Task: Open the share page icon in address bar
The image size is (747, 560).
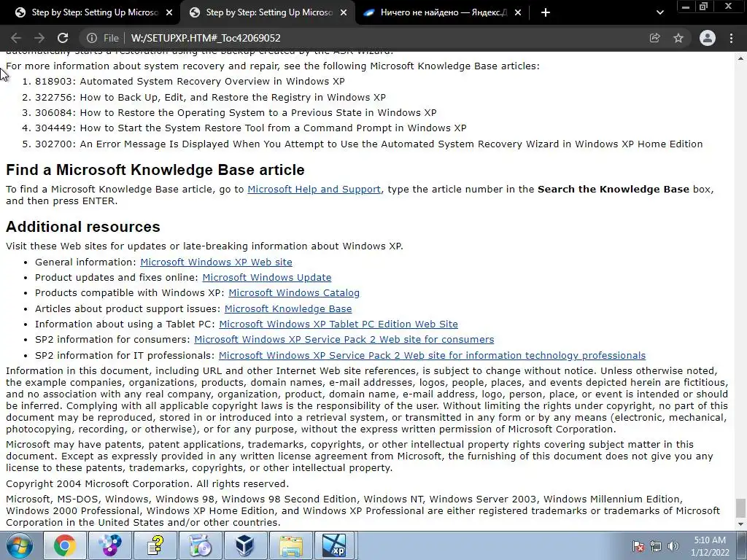Action: 655,38
